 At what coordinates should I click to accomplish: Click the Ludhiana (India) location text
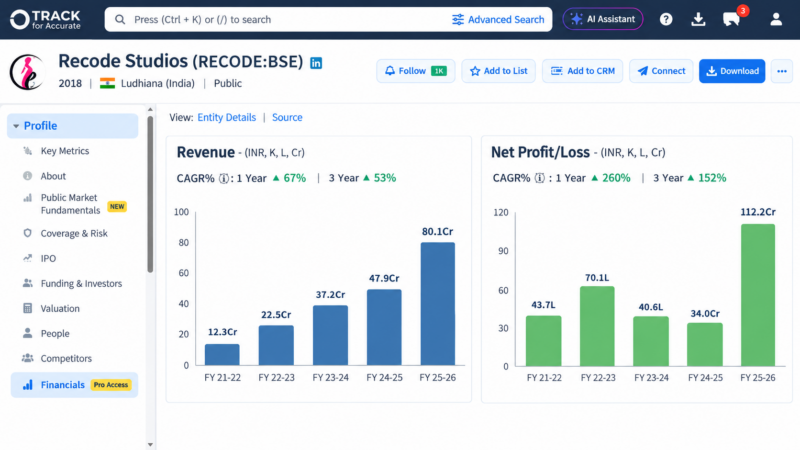click(x=158, y=83)
